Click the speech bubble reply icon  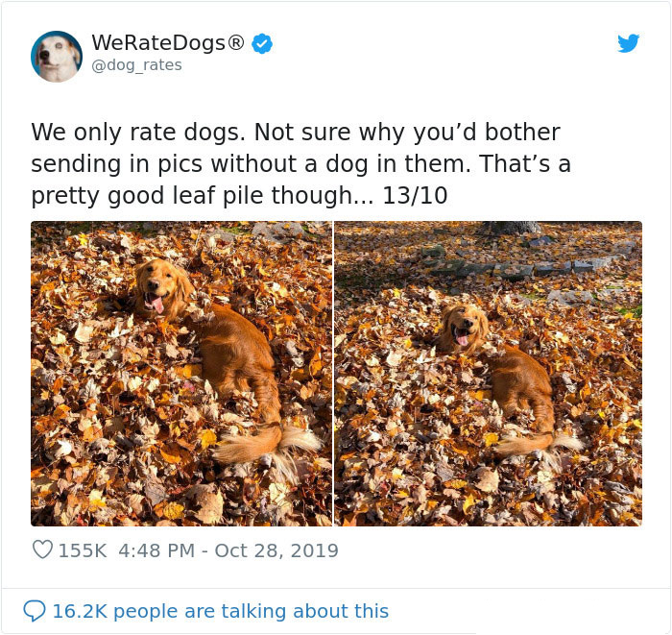click(34, 611)
